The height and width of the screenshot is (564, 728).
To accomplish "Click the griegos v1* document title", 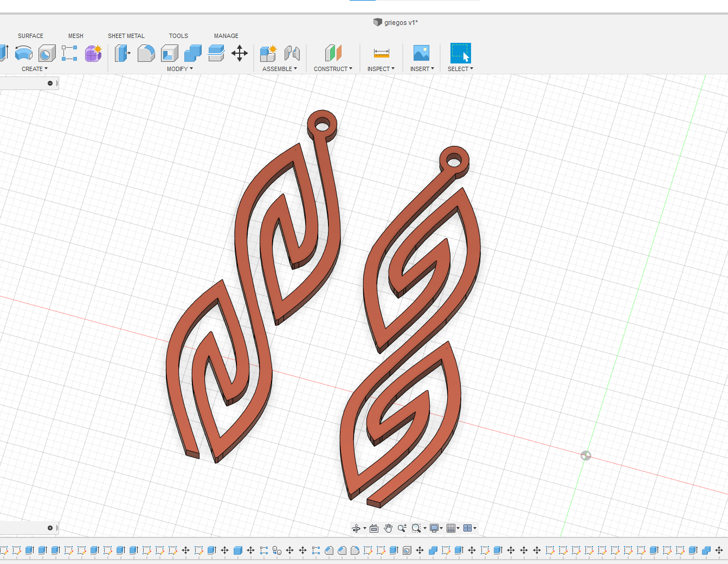I will click(x=401, y=22).
